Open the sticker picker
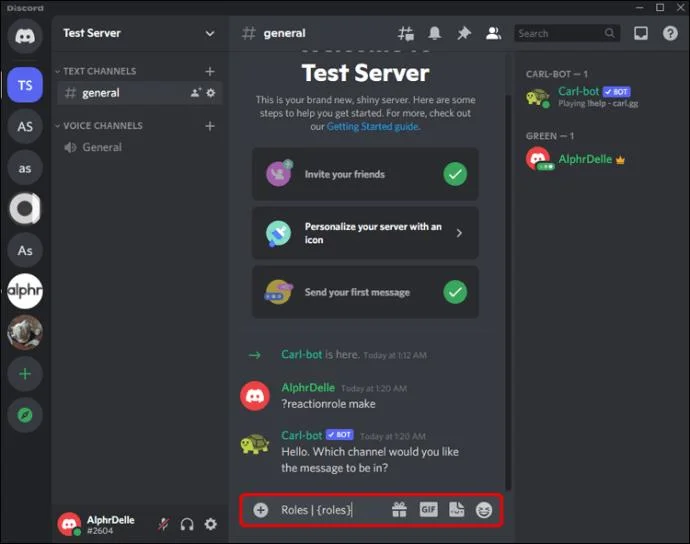Screen dimensions: 690x544 pos(456,510)
